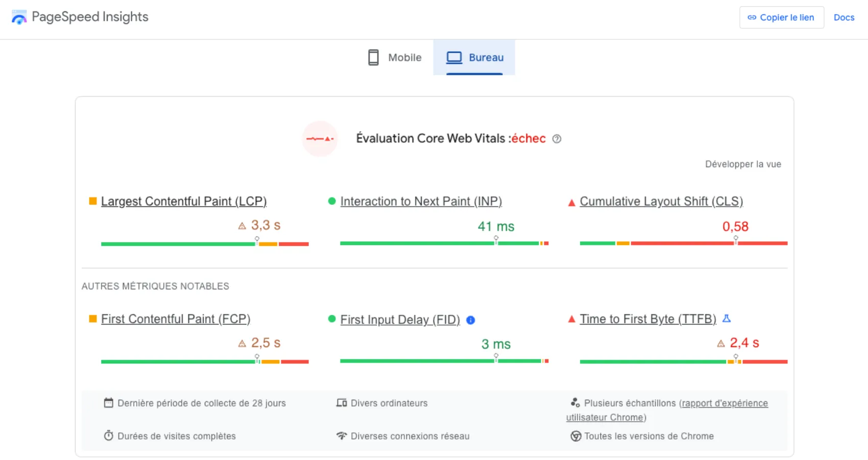Screen dimensions: 868x460
Task: Open the Docs page
Action: (x=844, y=17)
